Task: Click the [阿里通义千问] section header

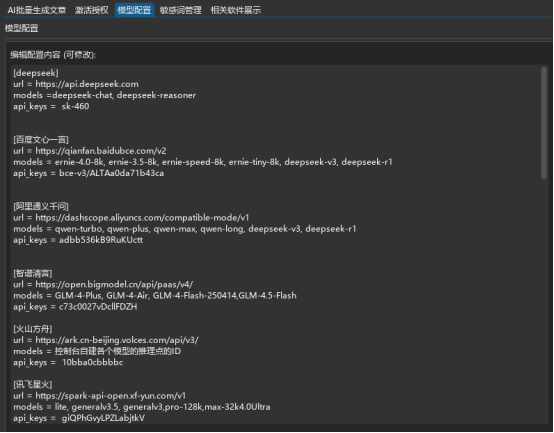Action: pos(41,207)
